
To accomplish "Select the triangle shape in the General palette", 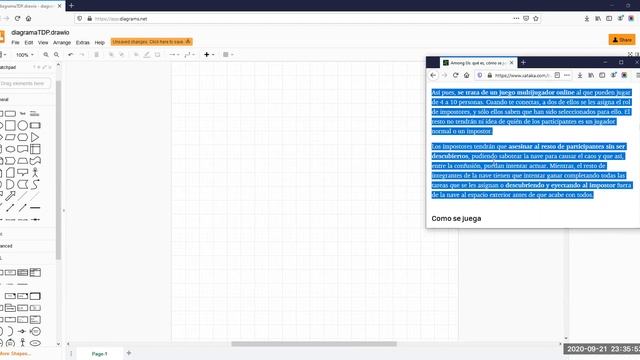I will [35, 137].
